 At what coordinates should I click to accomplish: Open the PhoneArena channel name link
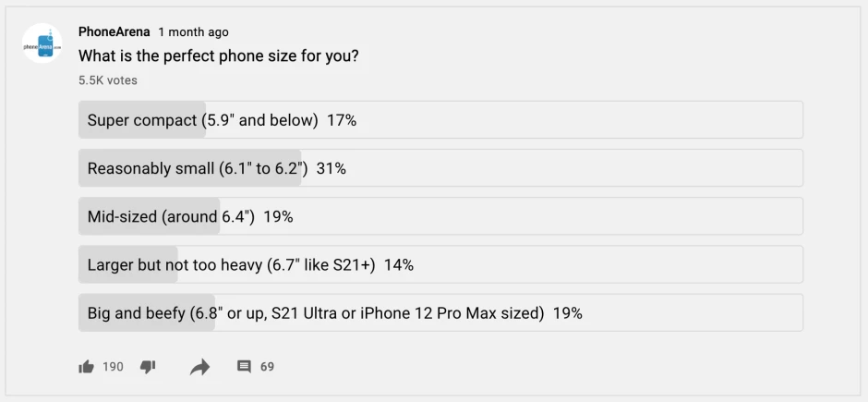(114, 32)
